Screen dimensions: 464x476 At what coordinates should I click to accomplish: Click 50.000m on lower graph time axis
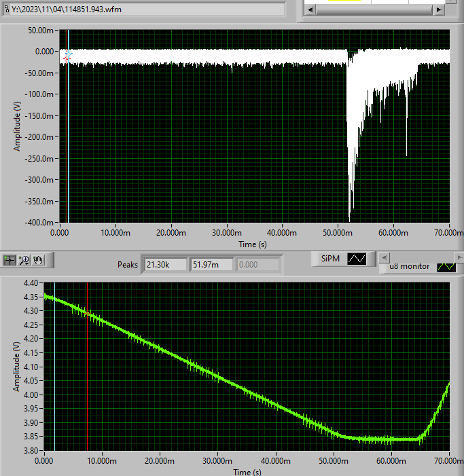[x=334, y=461]
